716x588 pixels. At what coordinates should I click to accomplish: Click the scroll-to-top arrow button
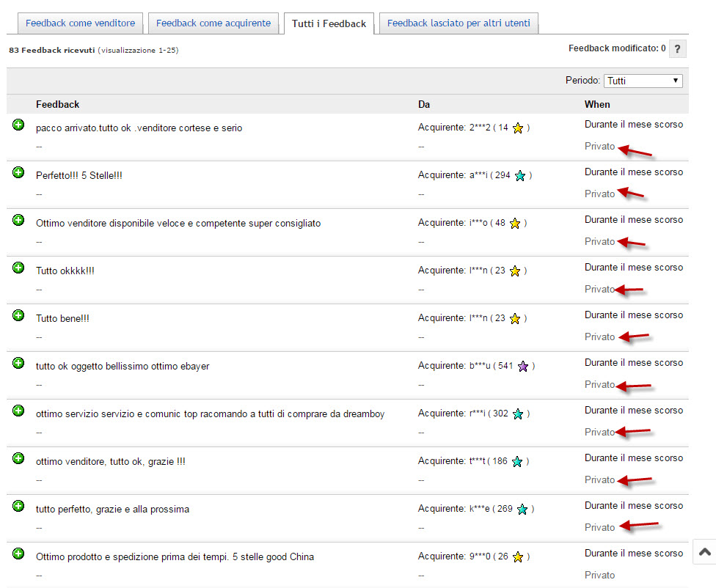click(704, 552)
